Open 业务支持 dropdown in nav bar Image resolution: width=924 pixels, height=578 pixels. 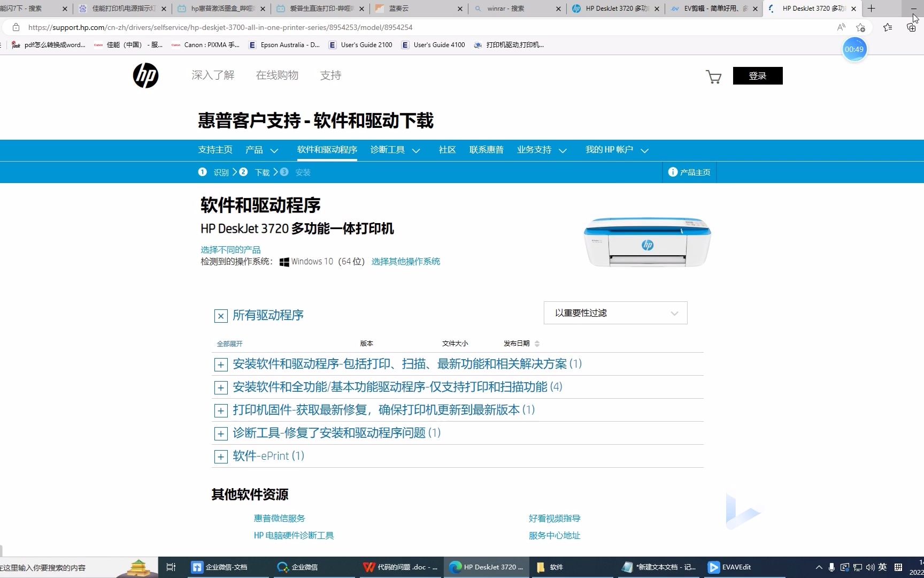pyautogui.click(x=542, y=150)
